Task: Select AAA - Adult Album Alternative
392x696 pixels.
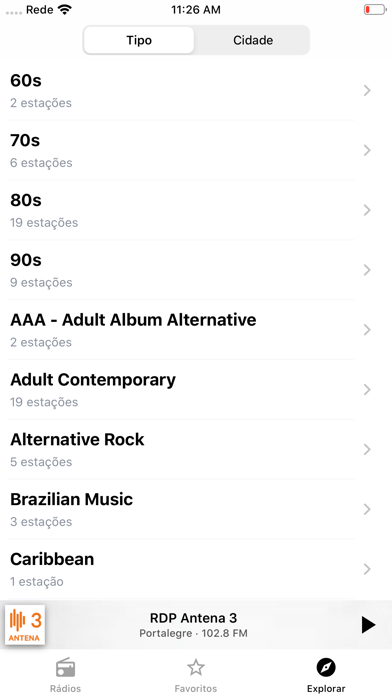Action: [196, 330]
